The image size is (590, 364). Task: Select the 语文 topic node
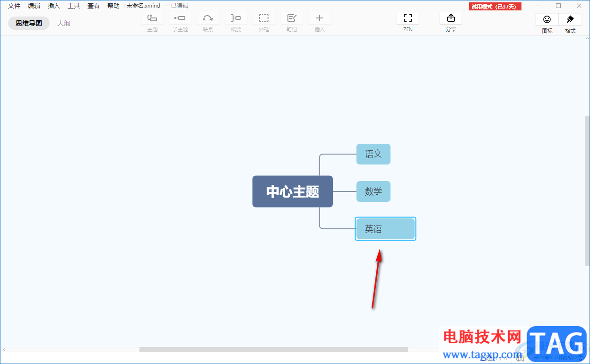[x=373, y=154]
